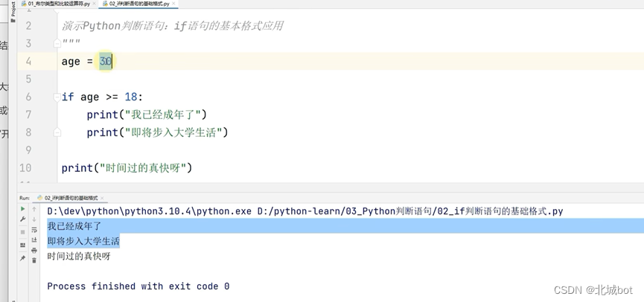Click the down arrow in Run console toolbar
Screen dimensions: 644x302
pos(34,219)
